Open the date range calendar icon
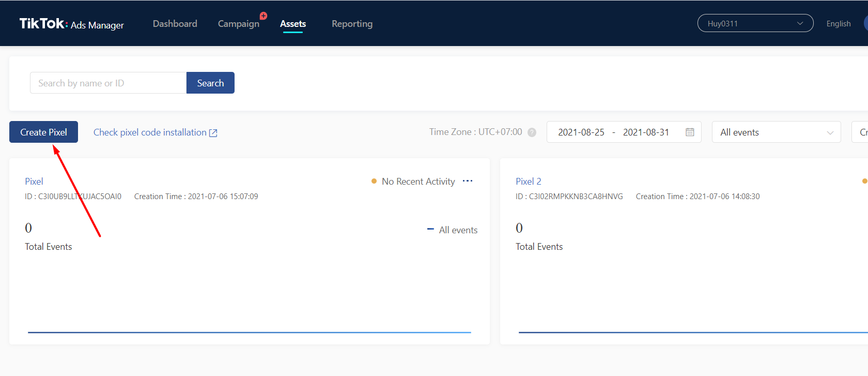This screenshot has height=376, width=868. 690,132
